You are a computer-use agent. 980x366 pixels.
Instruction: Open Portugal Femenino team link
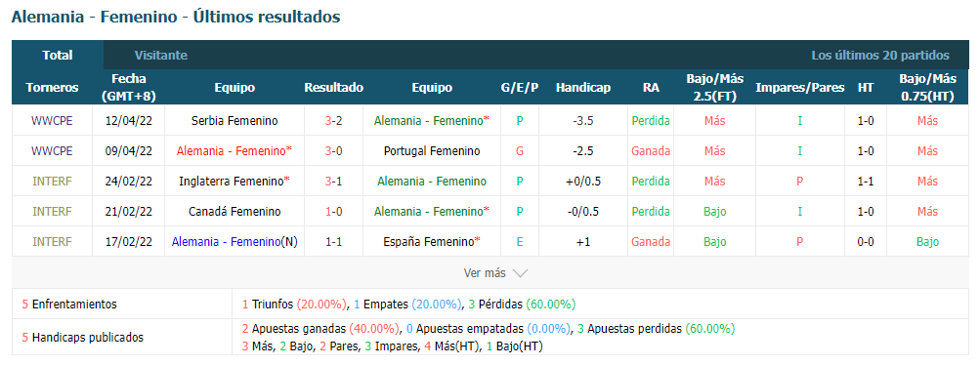pyautogui.click(x=432, y=150)
